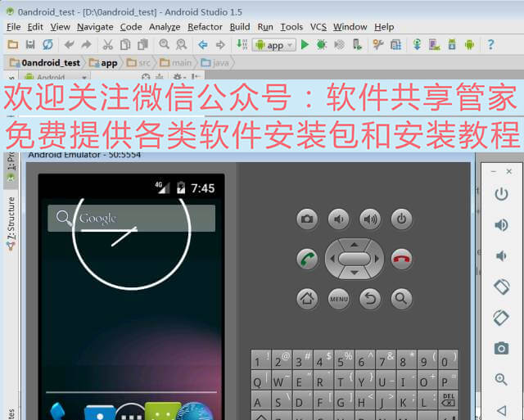The image size is (524, 420).
Task: Navigate back with the blue left arrow
Action: (203, 44)
